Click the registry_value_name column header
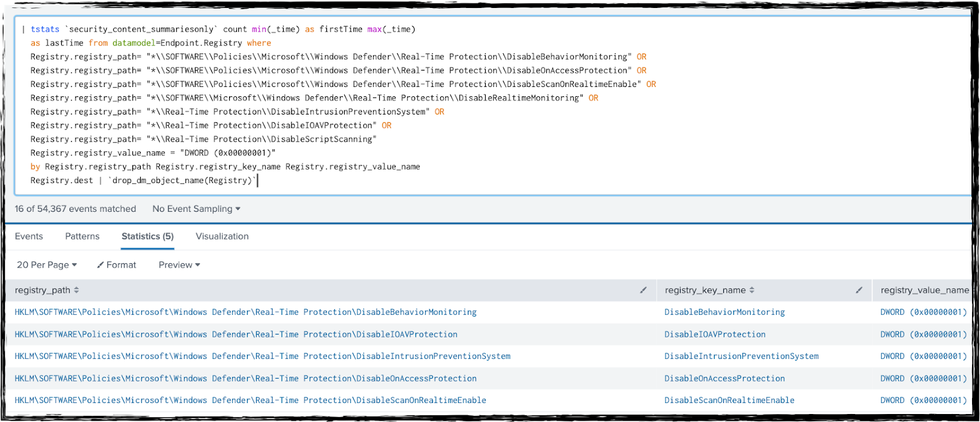 [924, 290]
